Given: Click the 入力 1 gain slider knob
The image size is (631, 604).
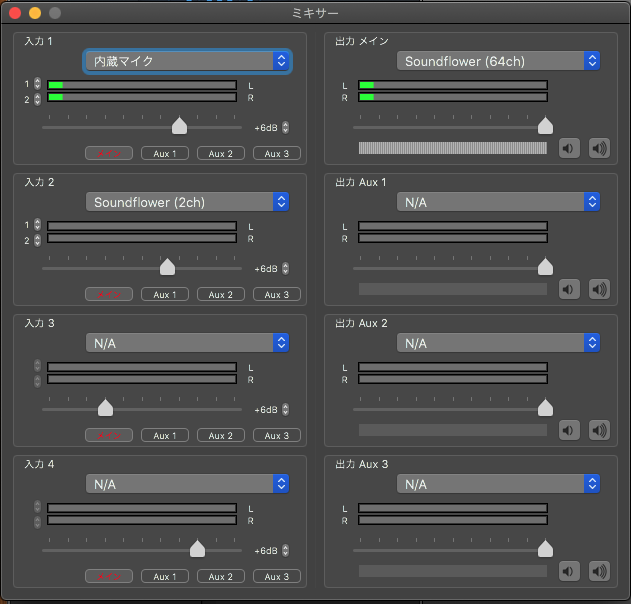Looking at the screenshot, I should pos(180,126).
